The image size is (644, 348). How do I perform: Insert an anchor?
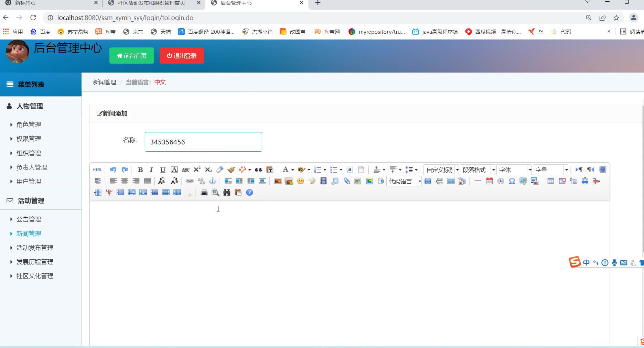213,181
